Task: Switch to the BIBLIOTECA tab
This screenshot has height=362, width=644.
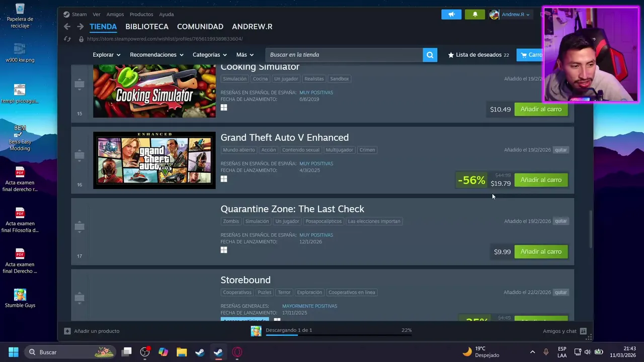Action: point(147,27)
